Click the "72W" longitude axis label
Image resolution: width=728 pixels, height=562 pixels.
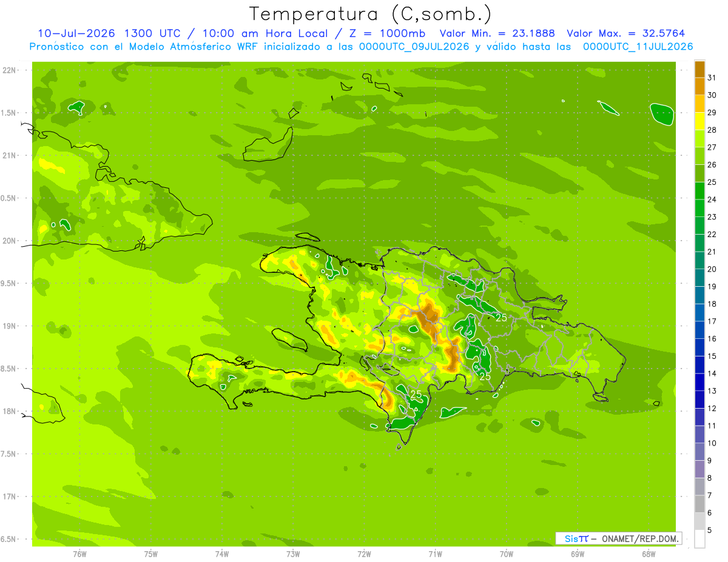[x=364, y=554]
